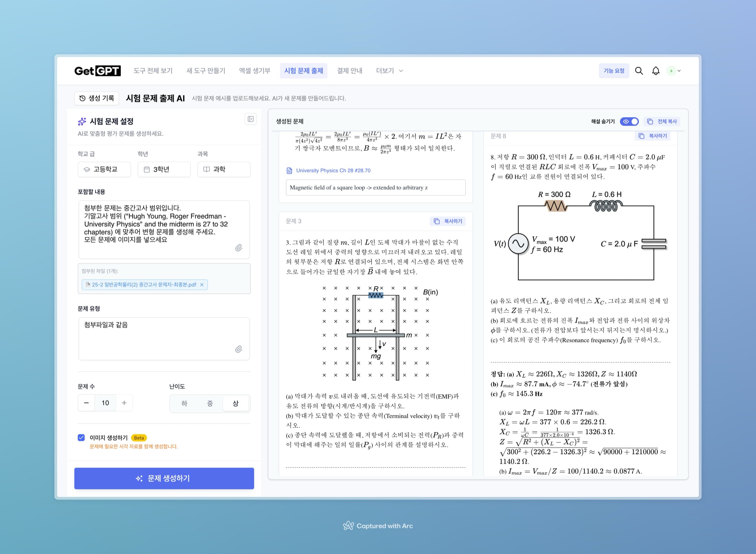756x554 pixels.
Task: Toggle the 해설 숨기기 switch off
Action: tap(630, 121)
